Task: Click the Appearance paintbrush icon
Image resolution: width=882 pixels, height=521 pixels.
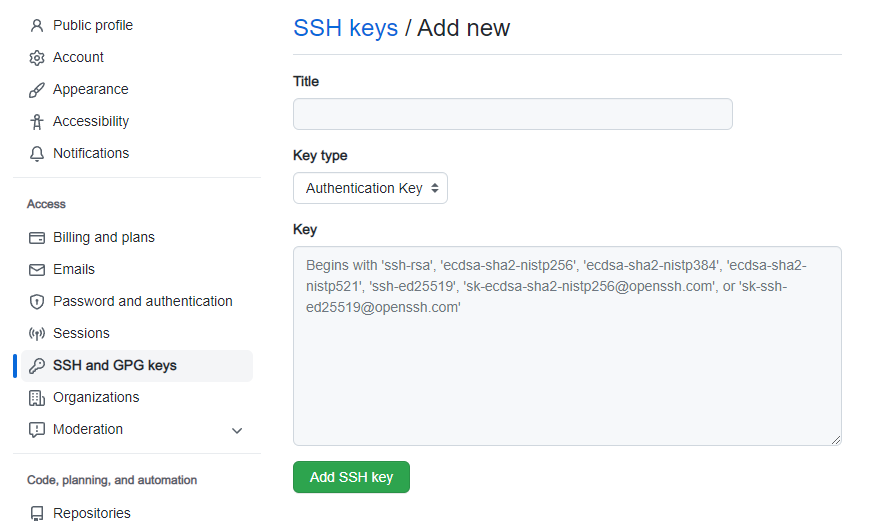Action: pos(37,89)
